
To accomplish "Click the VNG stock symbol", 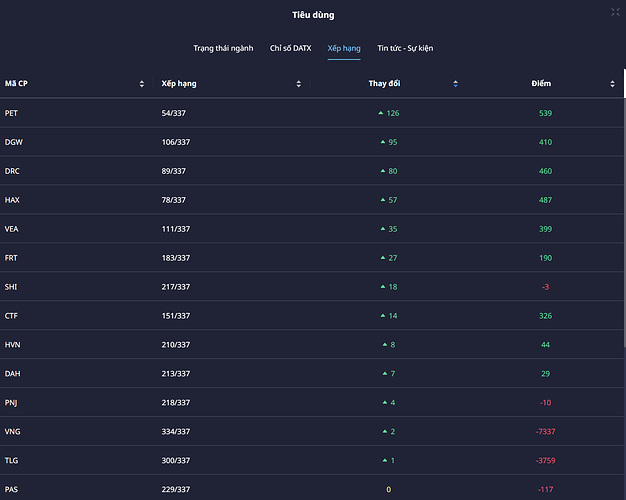I will [12, 431].
